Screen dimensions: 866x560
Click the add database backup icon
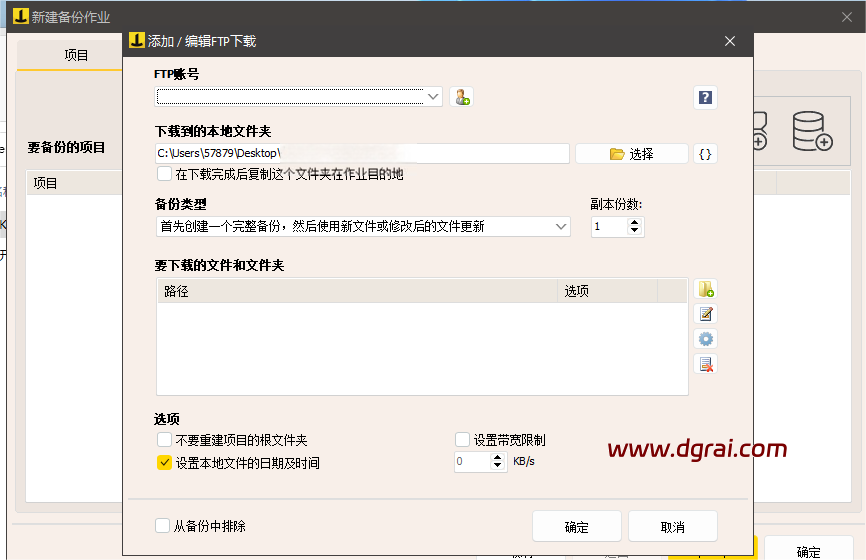[811, 131]
